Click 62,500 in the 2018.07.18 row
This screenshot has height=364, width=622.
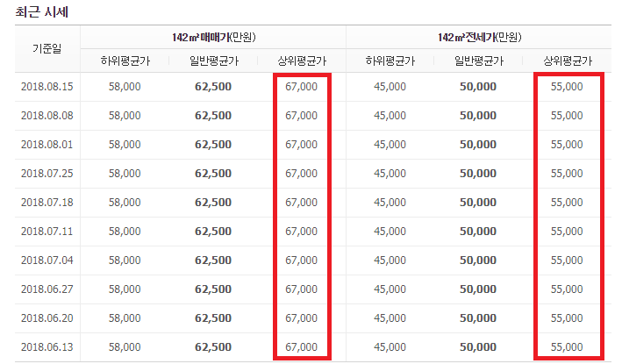(x=213, y=203)
